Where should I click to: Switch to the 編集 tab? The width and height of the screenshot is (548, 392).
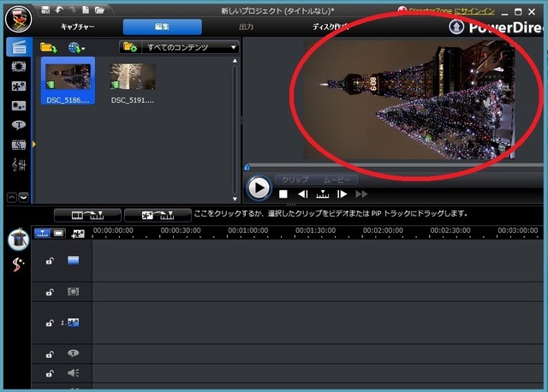(x=162, y=27)
